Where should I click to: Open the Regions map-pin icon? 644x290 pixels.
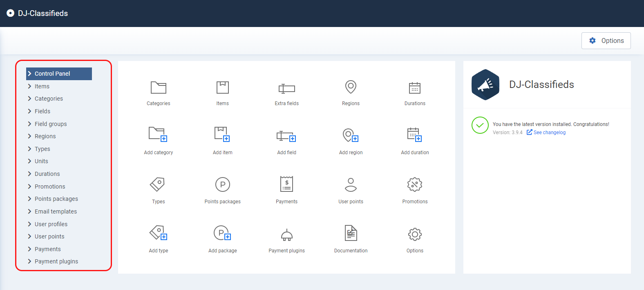(351, 87)
